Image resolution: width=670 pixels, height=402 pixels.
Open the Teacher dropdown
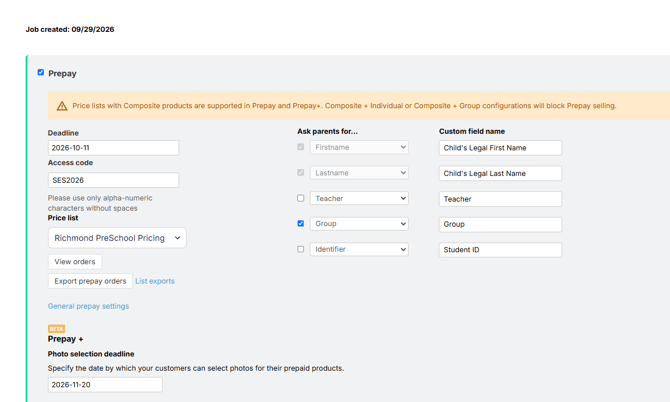359,198
